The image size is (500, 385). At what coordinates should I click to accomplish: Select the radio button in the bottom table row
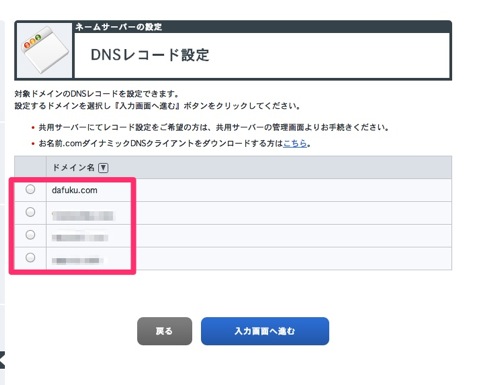click(x=30, y=258)
